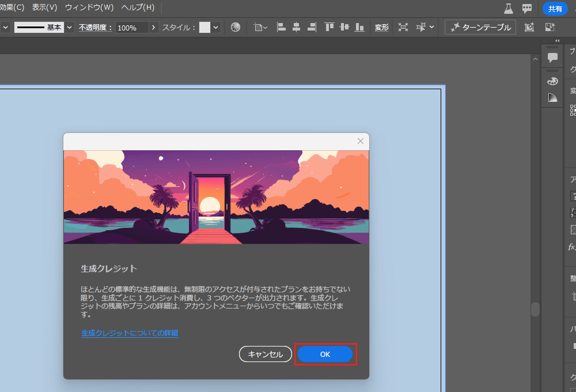Click the 不透明度 value field

click(131, 28)
